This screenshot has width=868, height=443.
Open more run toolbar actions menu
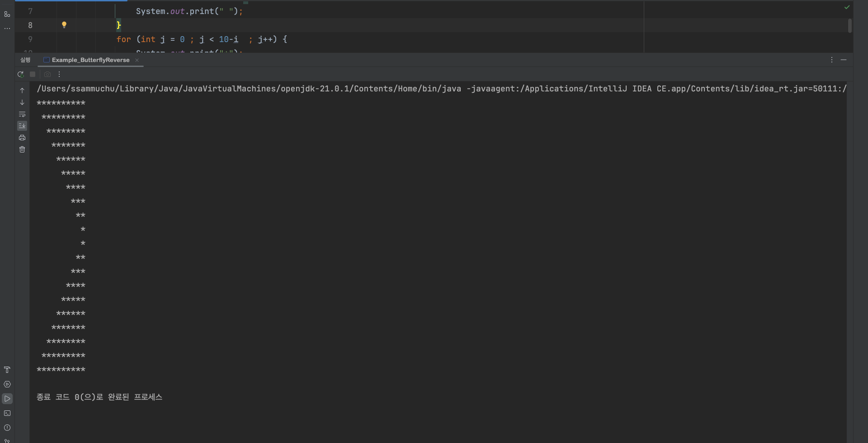pos(59,74)
